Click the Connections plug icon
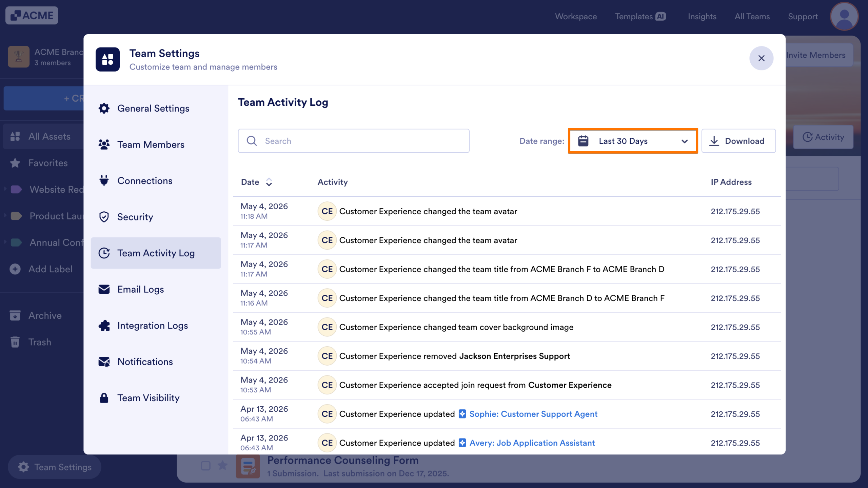868x488 pixels. coord(104,180)
